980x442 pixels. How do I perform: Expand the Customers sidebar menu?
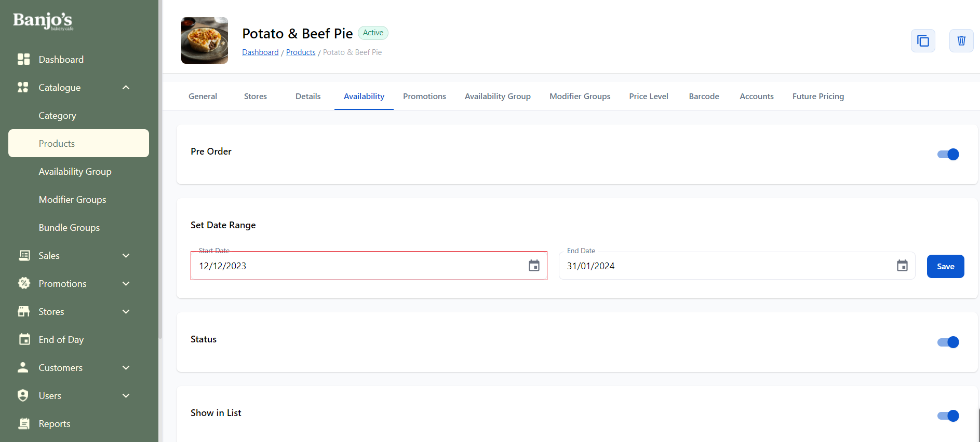coord(126,368)
